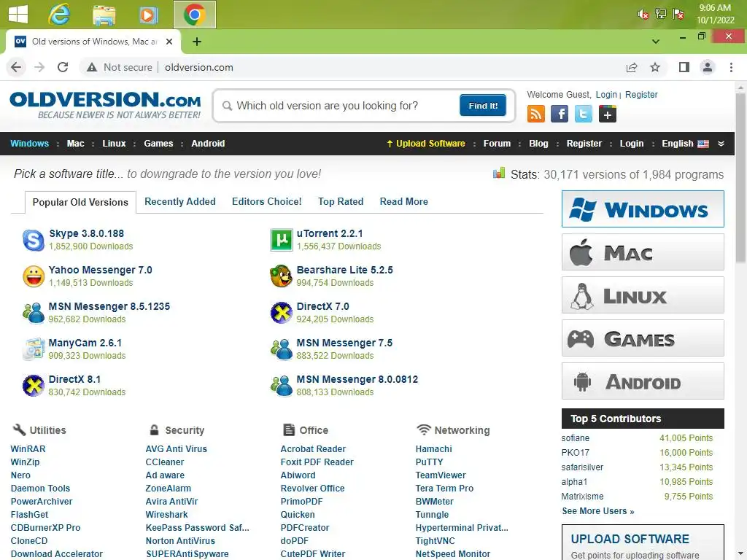747x560 pixels.
Task: Go back with the browser back arrow
Action: (x=16, y=67)
